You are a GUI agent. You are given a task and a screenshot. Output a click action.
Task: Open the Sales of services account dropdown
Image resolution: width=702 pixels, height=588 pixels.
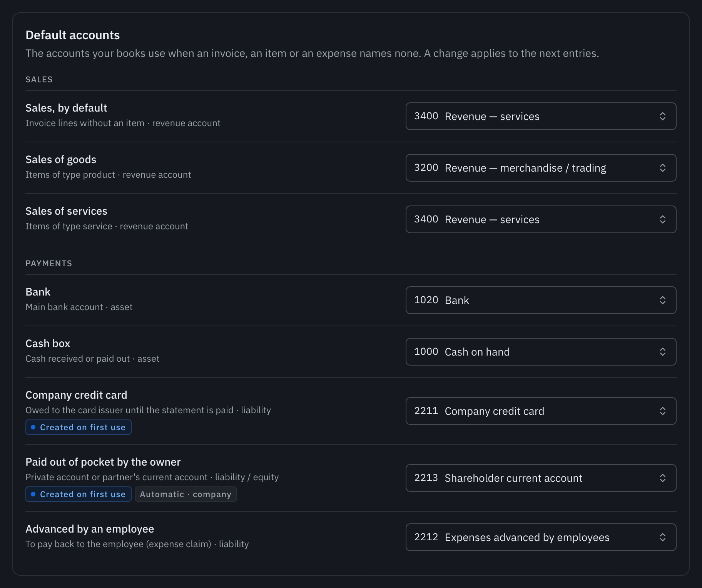tap(541, 219)
